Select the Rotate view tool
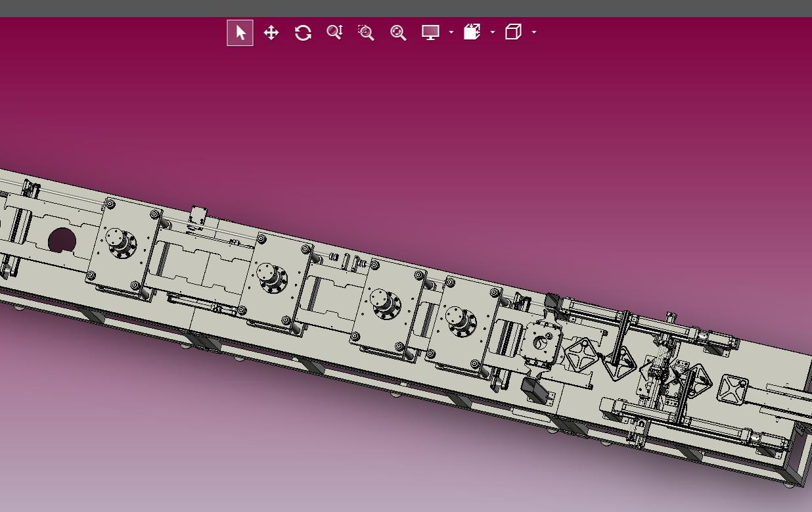 (303, 33)
